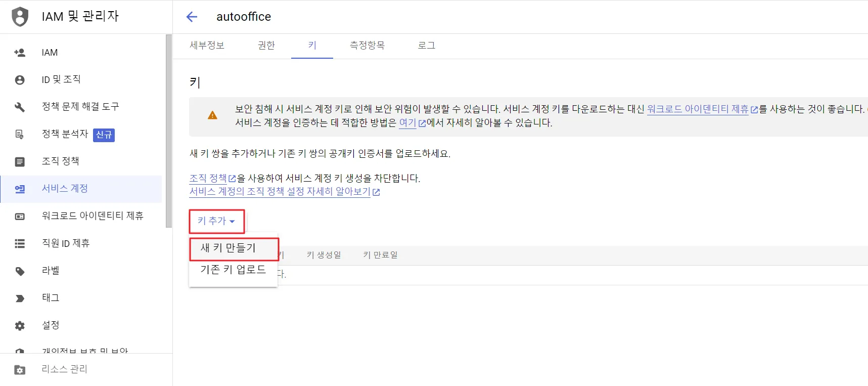868x386 pixels.
Task: Switch to the 세부정보 tab
Action: (207, 46)
